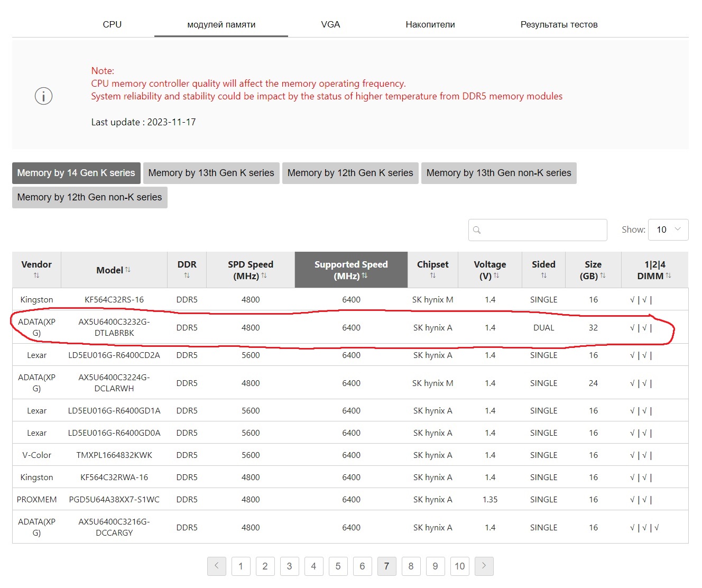Click the 32 GB size value
The width and height of the screenshot is (702, 588).
[593, 327]
